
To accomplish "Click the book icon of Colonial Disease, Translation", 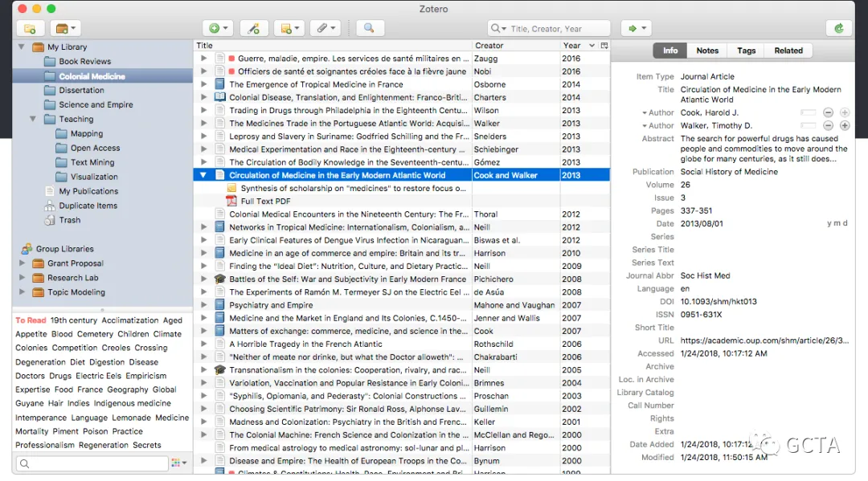I will pyautogui.click(x=219, y=97).
